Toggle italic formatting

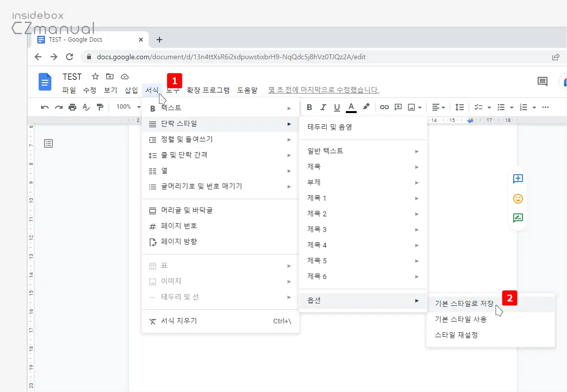323,107
